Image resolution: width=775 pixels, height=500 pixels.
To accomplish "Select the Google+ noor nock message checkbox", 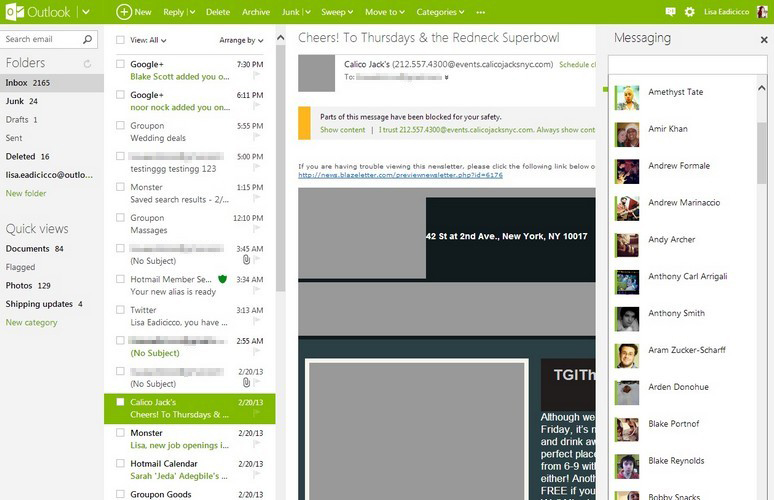I will click(120, 94).
